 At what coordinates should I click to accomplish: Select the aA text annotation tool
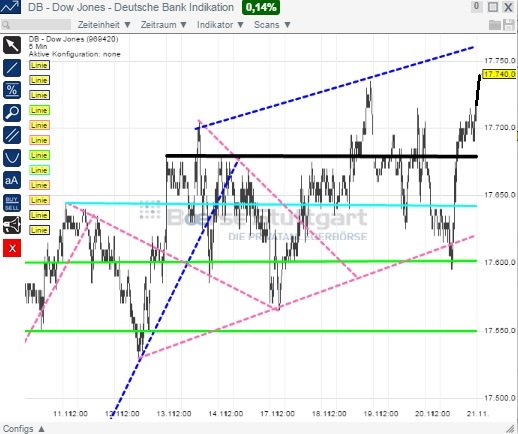(x=12, y=180)
